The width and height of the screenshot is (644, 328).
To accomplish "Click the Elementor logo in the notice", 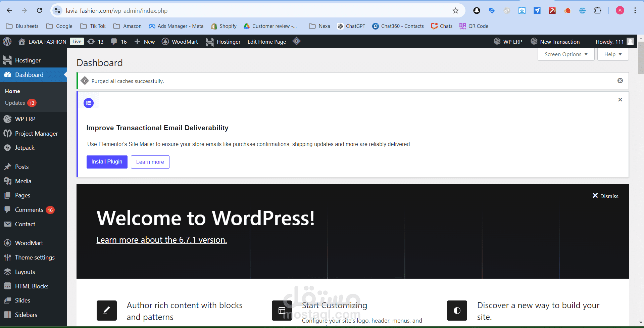I will pos(89,103).
